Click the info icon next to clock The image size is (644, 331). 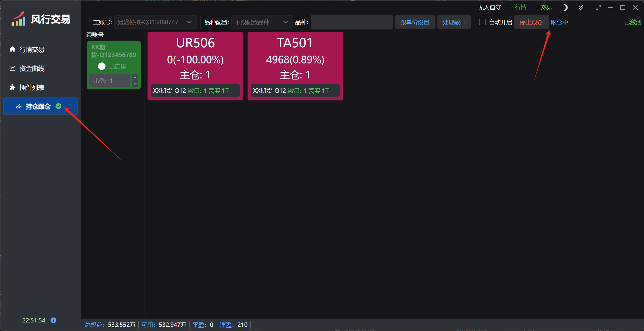pos(54,320)
